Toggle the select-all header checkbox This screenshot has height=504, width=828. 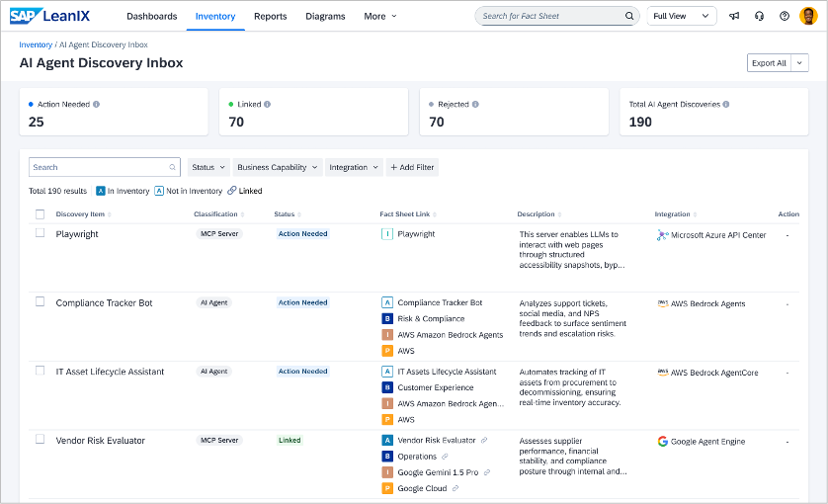pos(41,214)
